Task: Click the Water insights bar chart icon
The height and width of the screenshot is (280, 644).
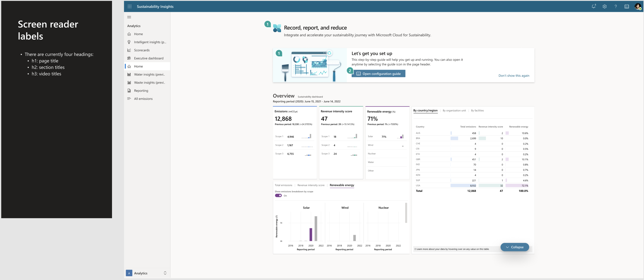Action: [129, 74]
